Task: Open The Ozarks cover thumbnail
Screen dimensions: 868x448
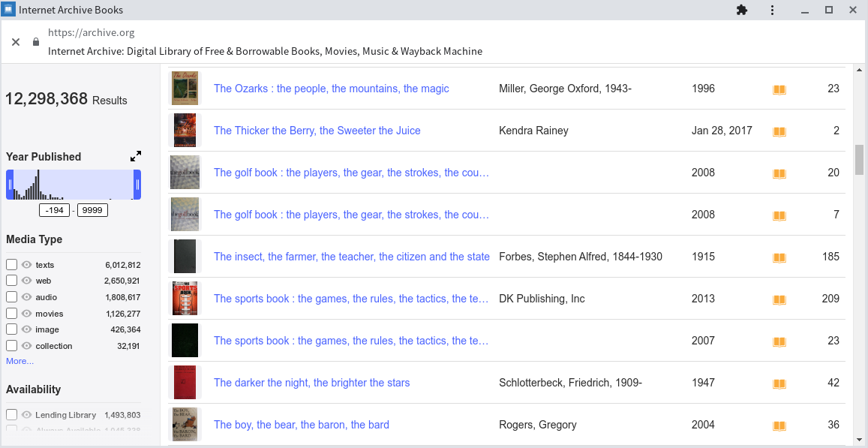Action: click(185, 88)
